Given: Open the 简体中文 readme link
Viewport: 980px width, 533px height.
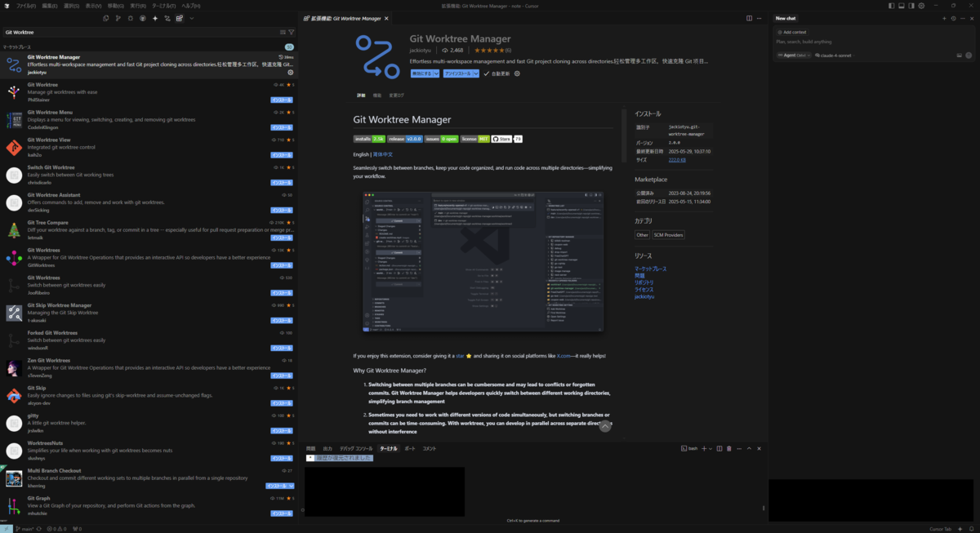Looking at the screenshot, I should click(x=383, y=153).
